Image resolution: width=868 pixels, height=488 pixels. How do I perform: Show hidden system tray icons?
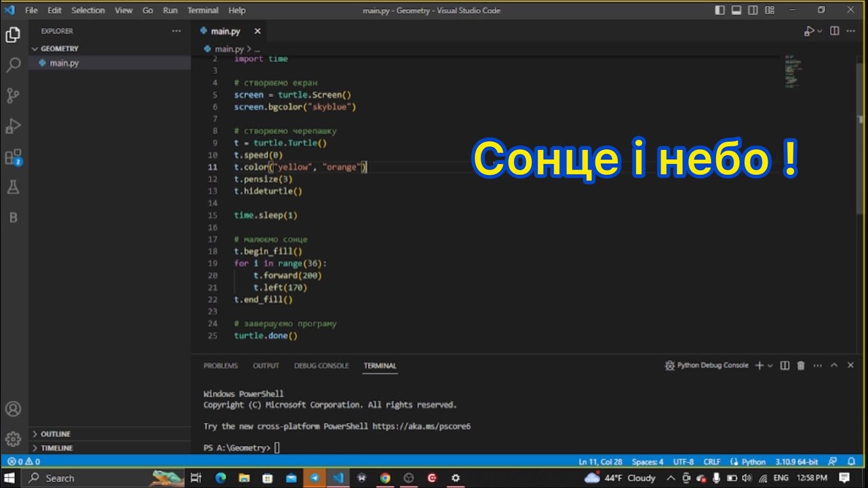(671, 478)
